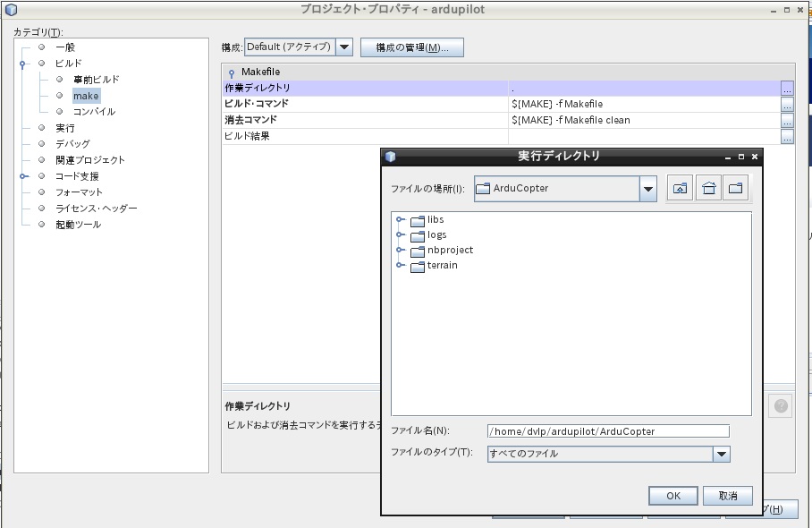Click the terrain folder icon
This screenshot has height=528, width=812.
tap(418, 267)
